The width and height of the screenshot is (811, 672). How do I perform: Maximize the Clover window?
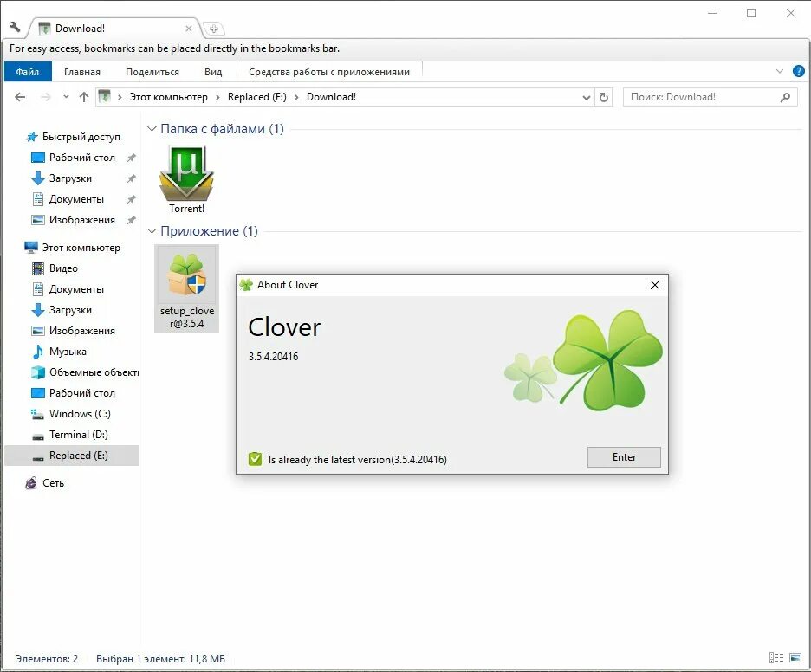(x=751, y=14)
